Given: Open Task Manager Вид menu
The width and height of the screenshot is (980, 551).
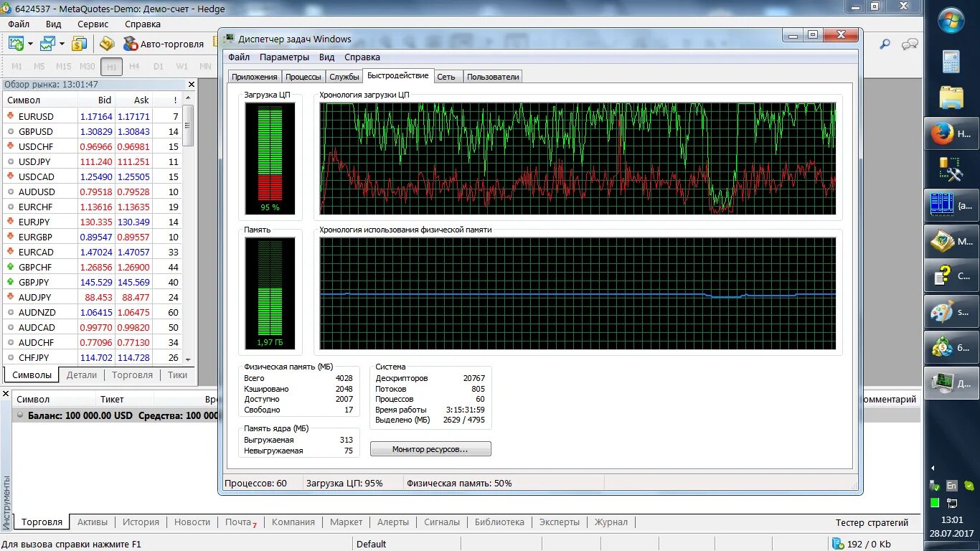Looking at the screenshot, I should click(327, 57).
